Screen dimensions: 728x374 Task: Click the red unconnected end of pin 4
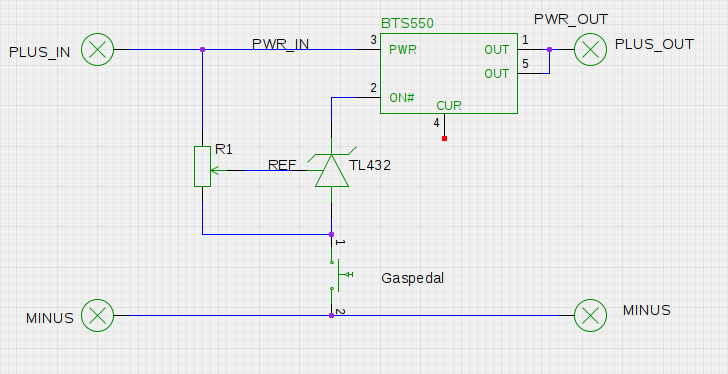(444, 138)
